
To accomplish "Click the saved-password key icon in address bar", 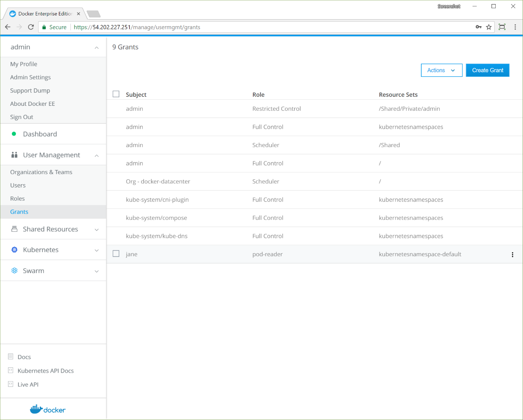I will coord(478,27).
